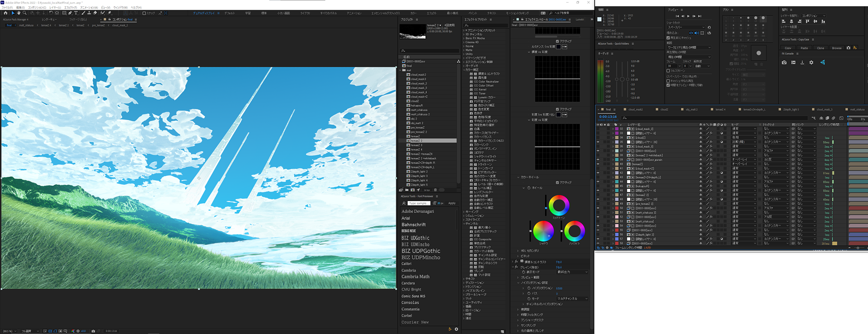
Task: Toggle アクティブ checkbox above 輝度 vs 彩度
Action: click(557, 41)
